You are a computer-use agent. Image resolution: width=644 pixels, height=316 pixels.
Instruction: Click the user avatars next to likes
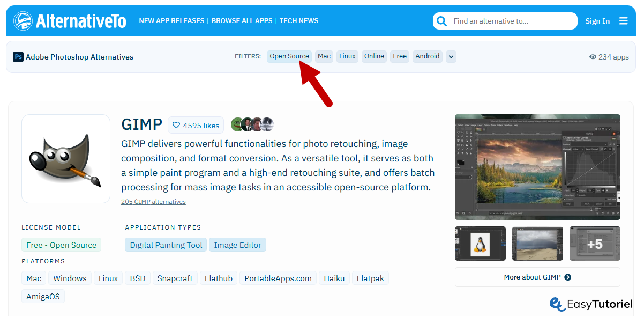tap(252, 124)
